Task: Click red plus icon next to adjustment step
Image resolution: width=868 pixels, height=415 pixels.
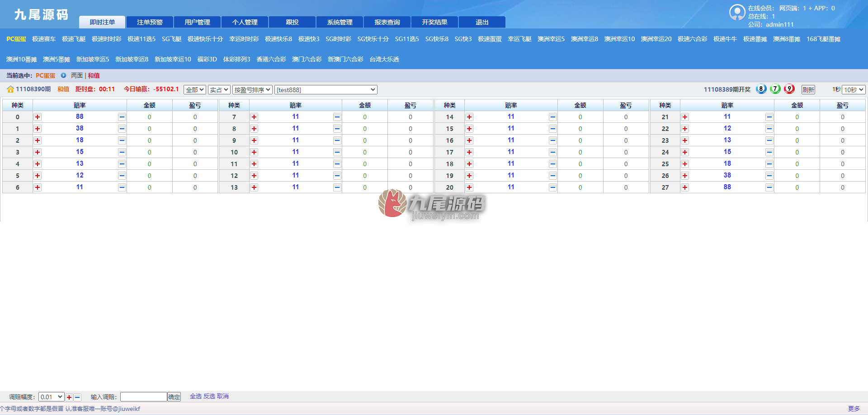Action: coord(69,397)
